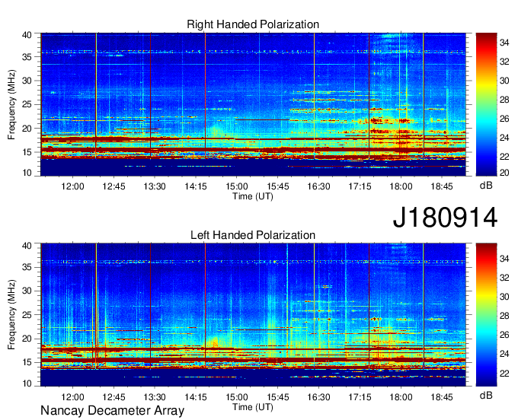
Task: Click the 22 dB label on the bottom colorbar
Action: click(504, 374)
